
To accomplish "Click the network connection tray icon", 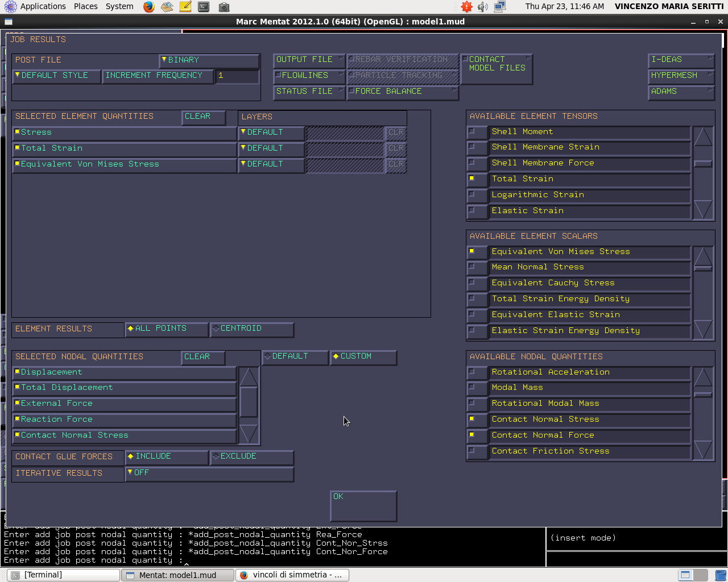I will 500,7.
